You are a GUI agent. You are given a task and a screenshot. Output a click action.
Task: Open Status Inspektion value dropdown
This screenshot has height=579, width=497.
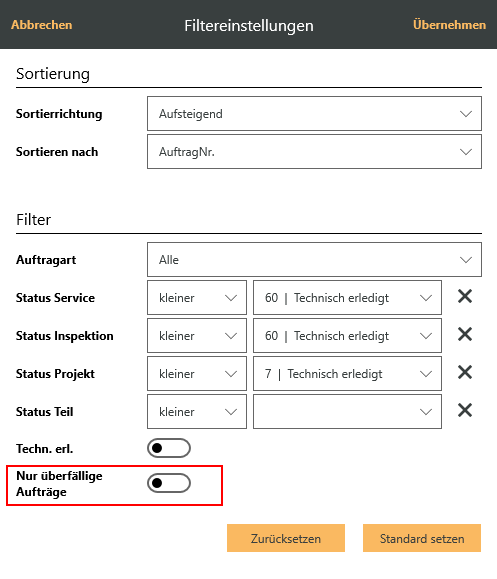click(347, 336)
